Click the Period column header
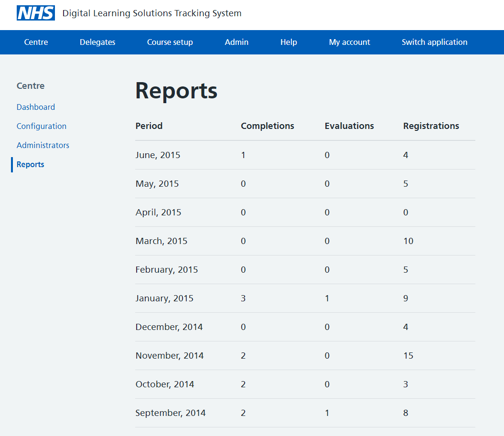Image resolution: width=504 pixels, height=436 pixels. [x=149, y=126]
